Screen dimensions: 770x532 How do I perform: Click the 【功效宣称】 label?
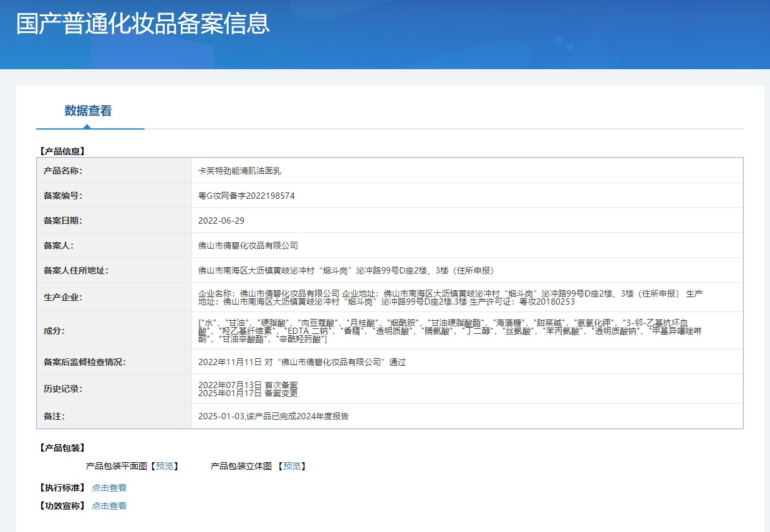tap(62, 506)
